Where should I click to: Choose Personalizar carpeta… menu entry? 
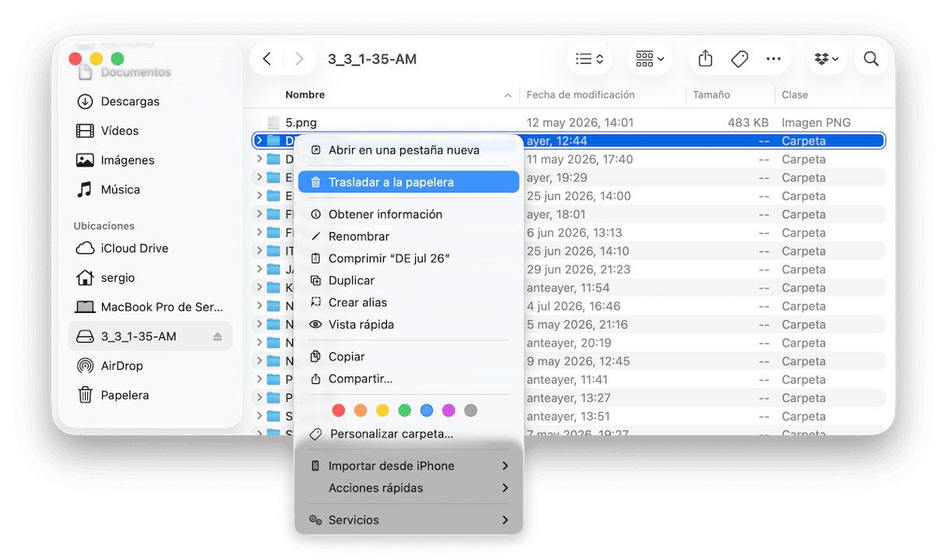(x=409, y=434)
